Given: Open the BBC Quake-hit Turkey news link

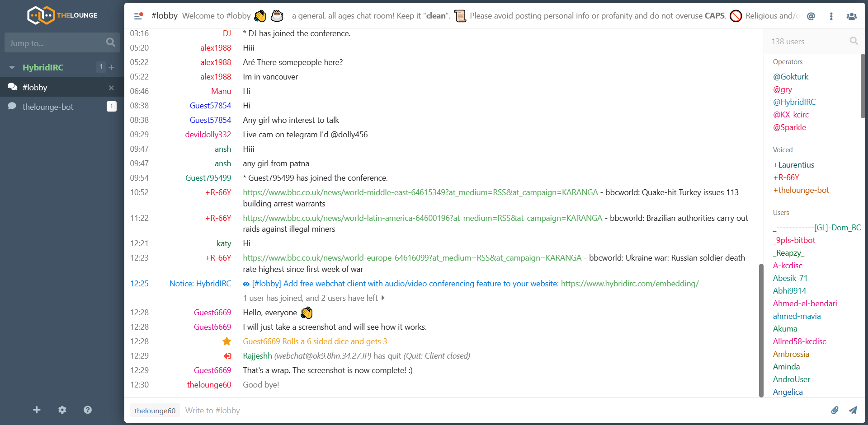Looking at the screenshot, I should 420,192.
